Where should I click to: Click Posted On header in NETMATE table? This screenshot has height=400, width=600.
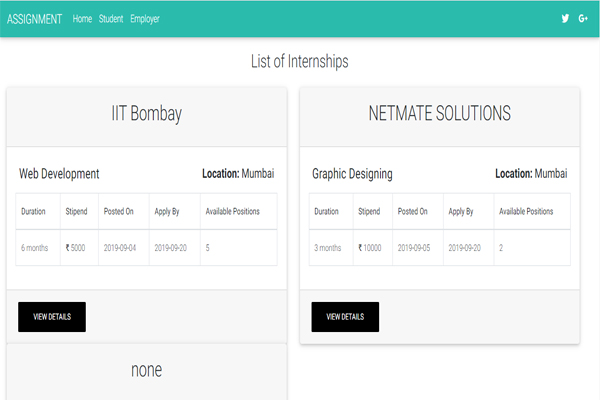point(418,211)
